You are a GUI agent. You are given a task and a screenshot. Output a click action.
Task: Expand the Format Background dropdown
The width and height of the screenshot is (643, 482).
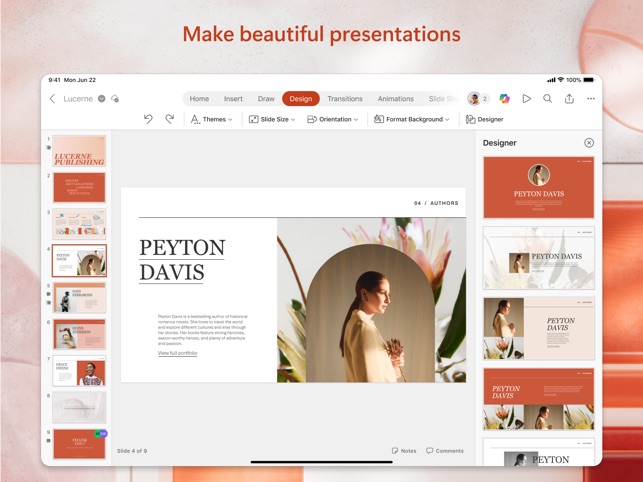pos(412,119)
